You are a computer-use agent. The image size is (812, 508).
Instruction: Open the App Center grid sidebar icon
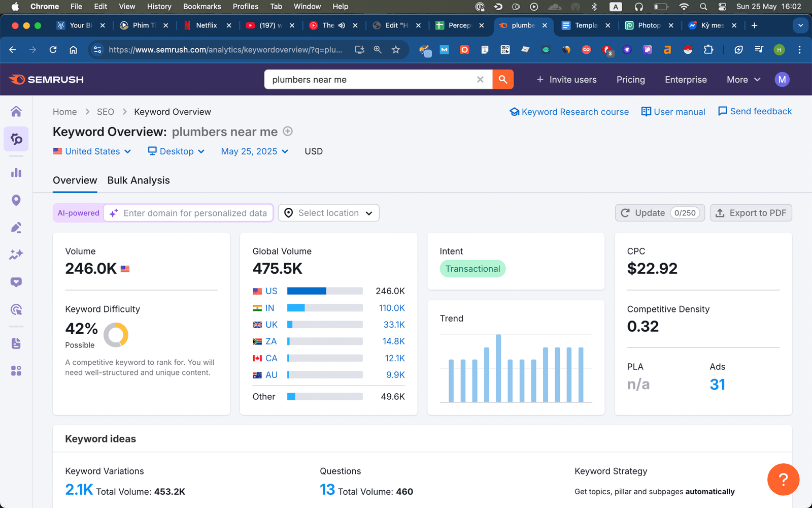[16, 371]
